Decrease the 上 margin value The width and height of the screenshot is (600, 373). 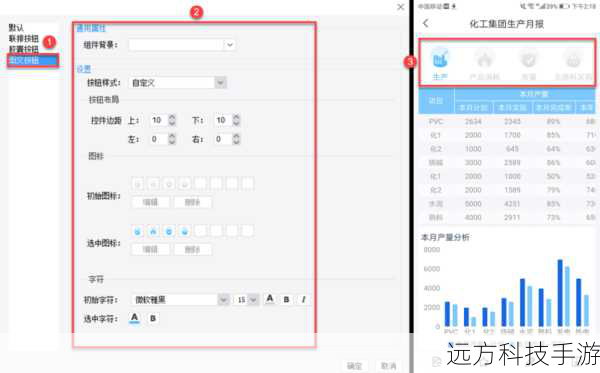tap(172, 123)
